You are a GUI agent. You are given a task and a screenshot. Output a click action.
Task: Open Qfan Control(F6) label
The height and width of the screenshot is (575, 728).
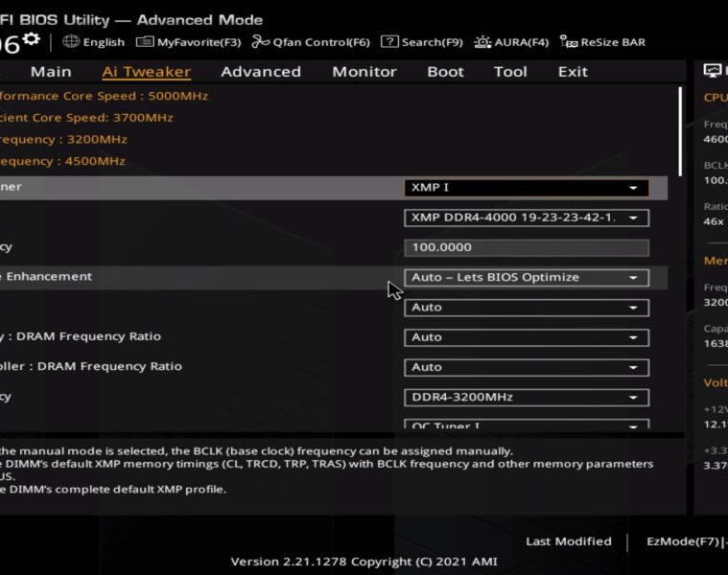(321, 43)
